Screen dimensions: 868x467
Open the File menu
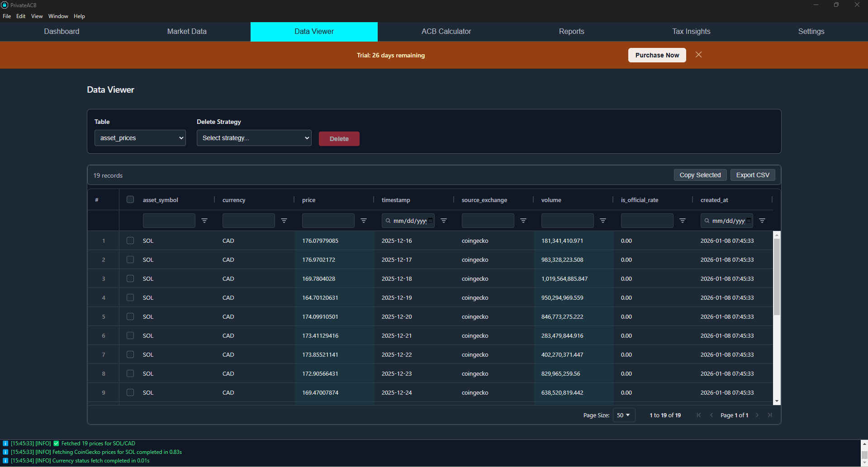click(x=7, y=16)
